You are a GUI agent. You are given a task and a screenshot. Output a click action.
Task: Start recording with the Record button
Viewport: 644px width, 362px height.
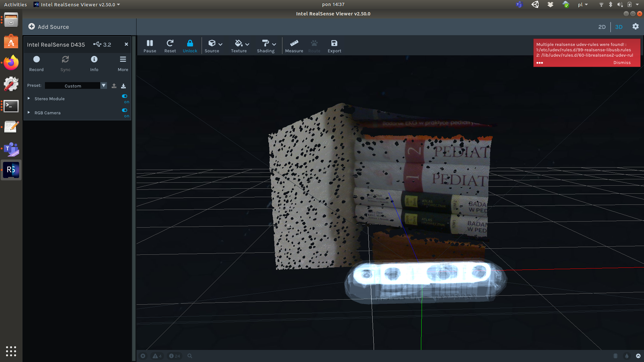click(36, 63)
